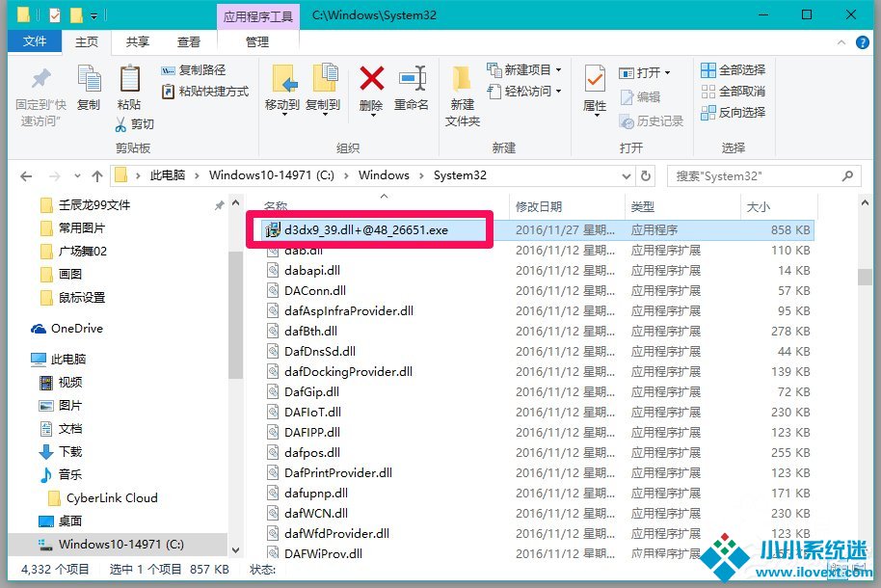Select the Application Tools (应用程序工具) tab
This screenshot has width=881, height=588.
pyautogui.click(x=258, y=16)
